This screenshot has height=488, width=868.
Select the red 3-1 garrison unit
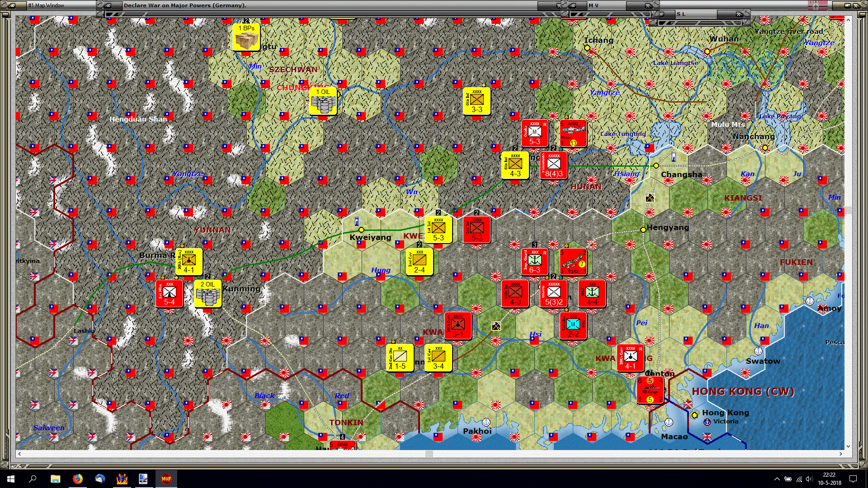[x=458, y=326]
